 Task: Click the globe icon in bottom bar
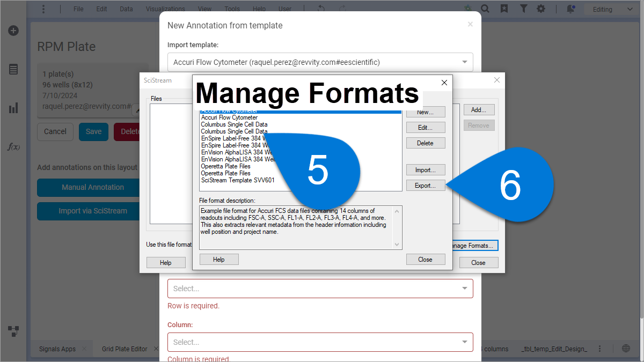click(626, 349)
